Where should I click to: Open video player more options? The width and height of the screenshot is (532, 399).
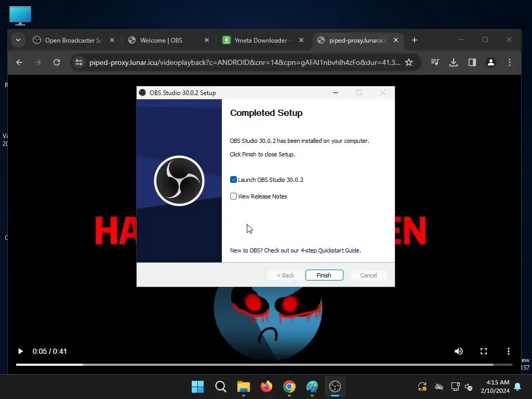coord(508,351)
